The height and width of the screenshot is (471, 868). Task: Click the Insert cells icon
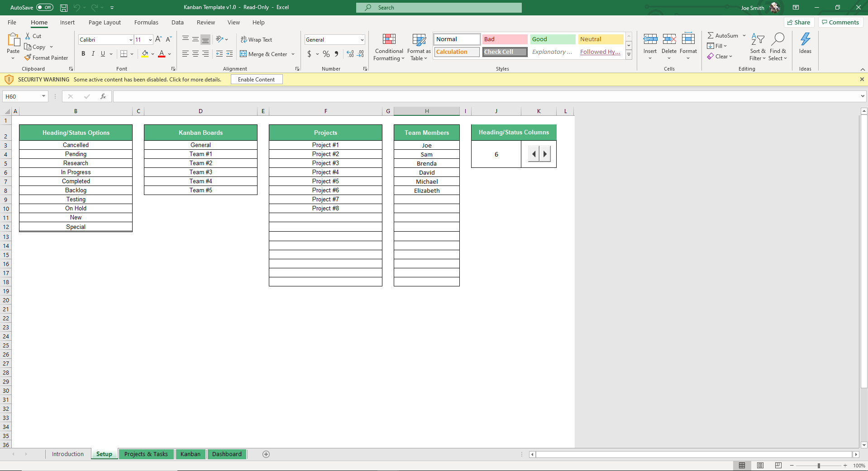(x=650, y=39)
